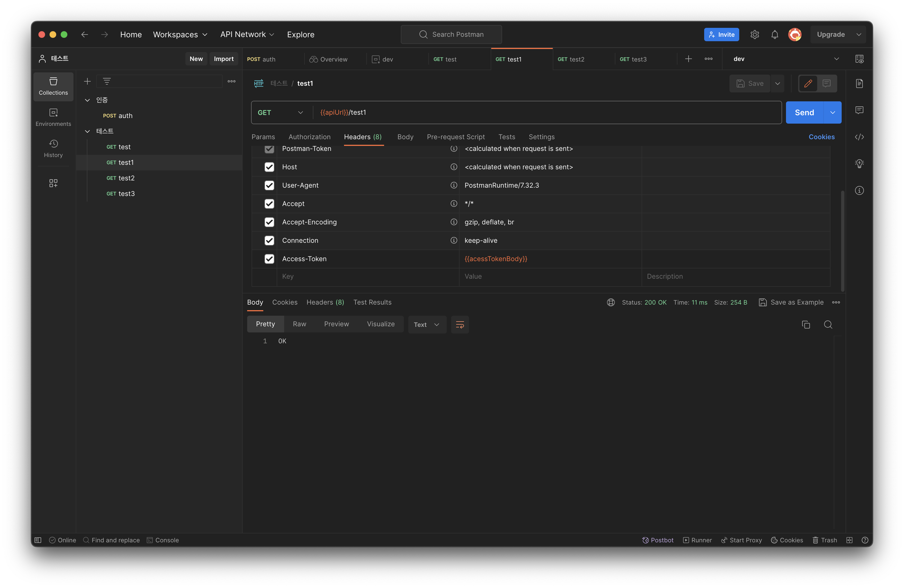Open the notification bell
The width and height of the screenshot is (904, 588).
tap(775, 35)
